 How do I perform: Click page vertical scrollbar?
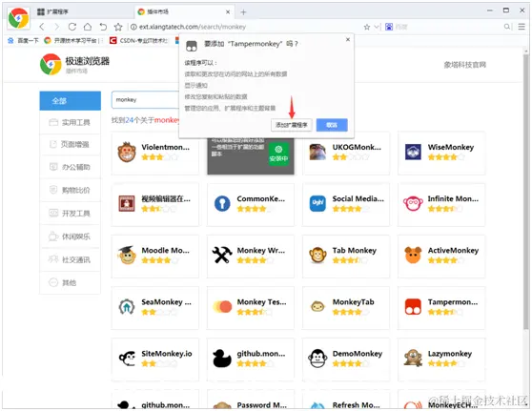tap(526, 192)
